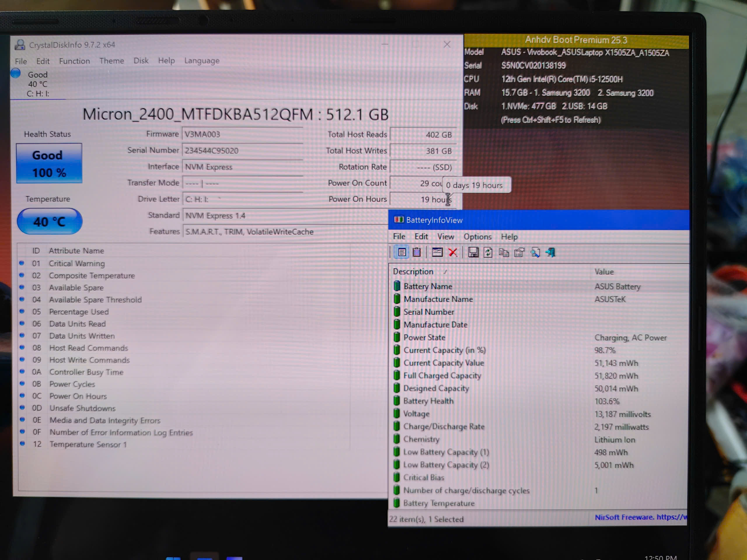747x560 pixels.
Task: Click the find magnifier icon in toolbar
Action: [x=535, y=253]
